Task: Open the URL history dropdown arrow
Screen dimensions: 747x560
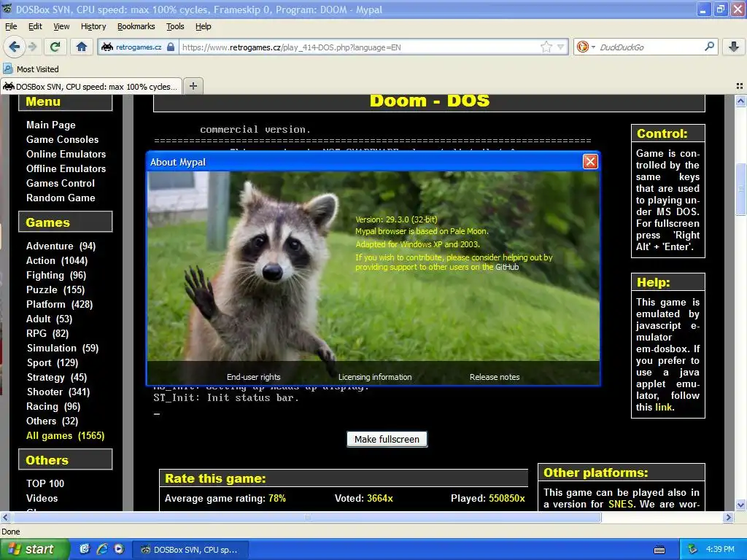Action: click(561, 47)
